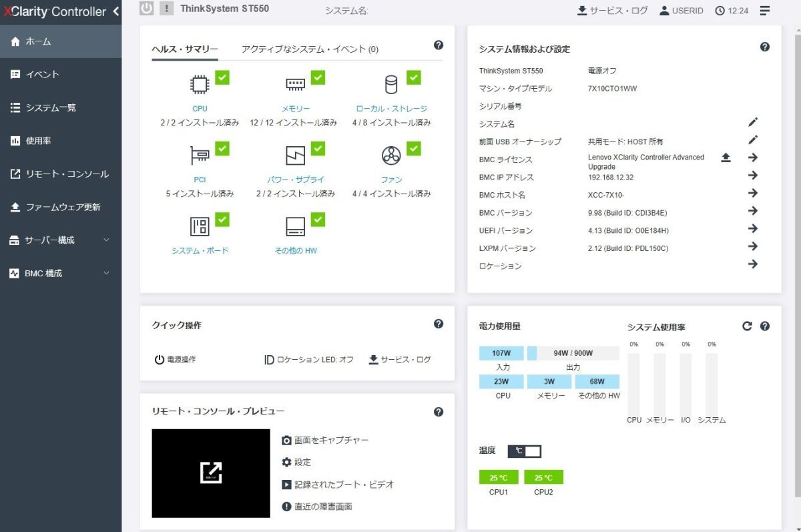Open help for リモート・コンソール・プレビュー panel
Viewport: 801px width, 532px height.
click(x=439, y=412)
